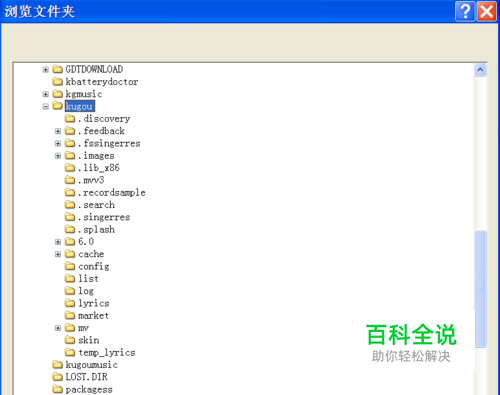The width and height of the screenshot is (500, 395).
Task: Select the packagess folder name
Action: [89, 390]
